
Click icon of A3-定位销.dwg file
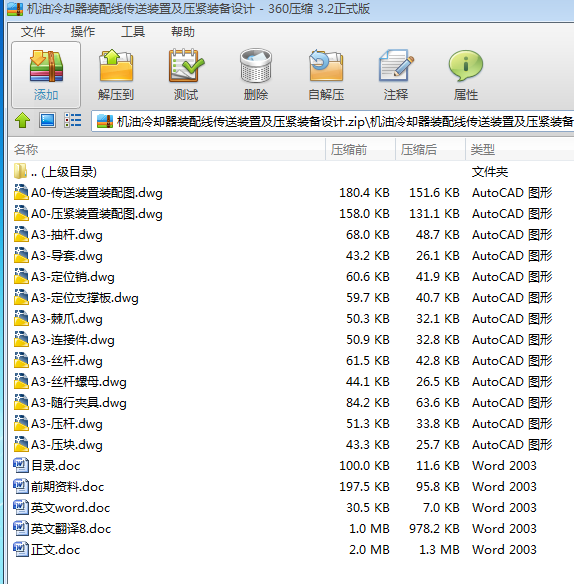[21, 276]
